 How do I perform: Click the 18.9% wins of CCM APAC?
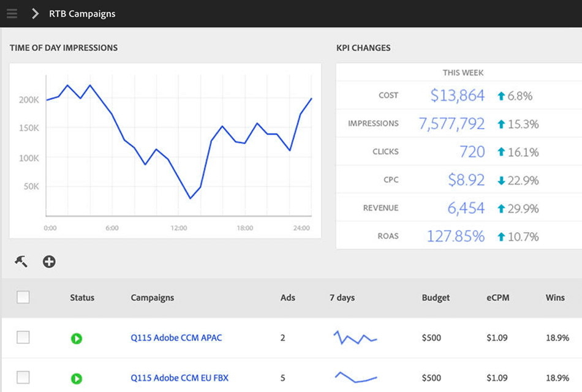557,338
